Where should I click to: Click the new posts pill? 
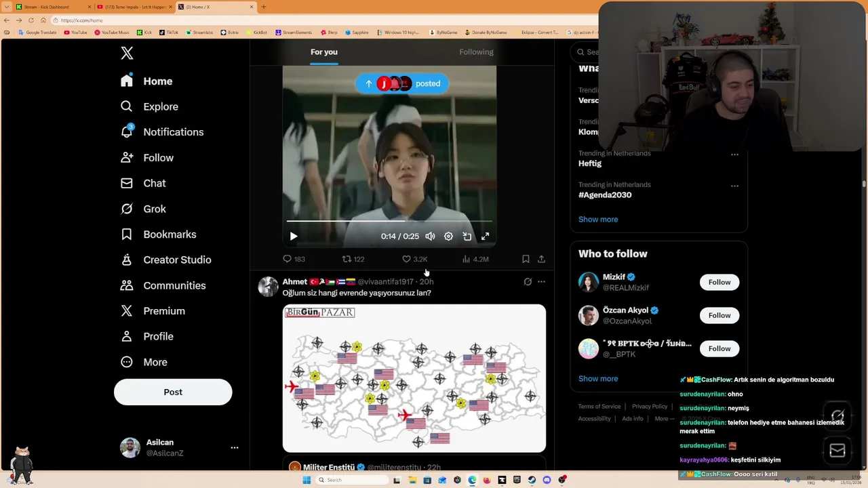[402, 83]
